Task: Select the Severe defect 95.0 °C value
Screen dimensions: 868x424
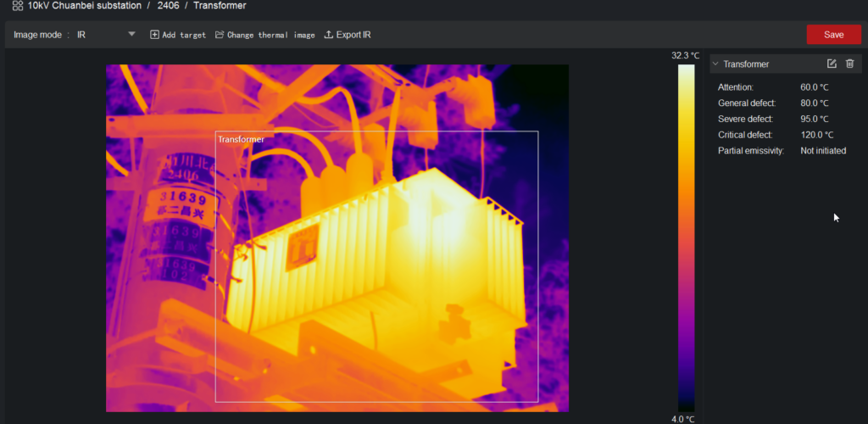Action: [814, 119]
